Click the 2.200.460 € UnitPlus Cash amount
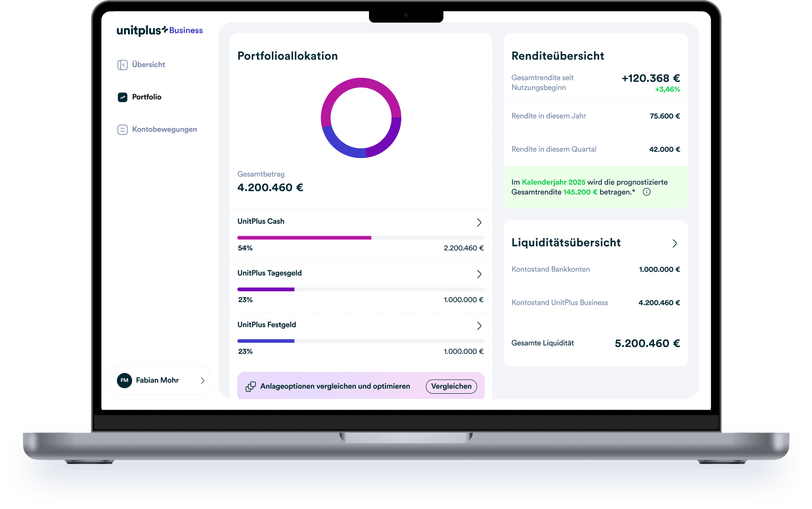Image resolution: width=812 pixels, height=509 pixels. tap(464, 248)
